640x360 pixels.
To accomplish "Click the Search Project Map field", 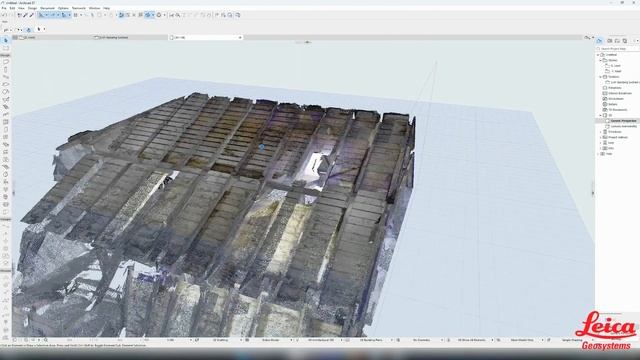I will [618, 49].
